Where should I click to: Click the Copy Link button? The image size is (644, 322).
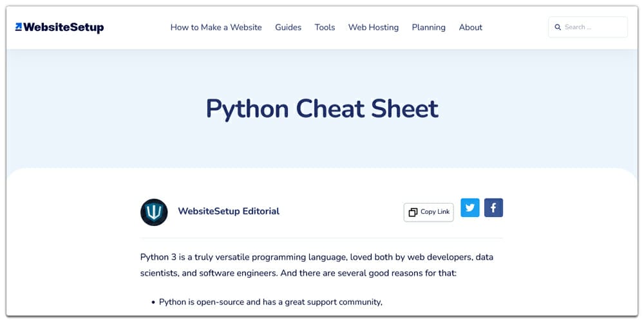tap(428, 212)
